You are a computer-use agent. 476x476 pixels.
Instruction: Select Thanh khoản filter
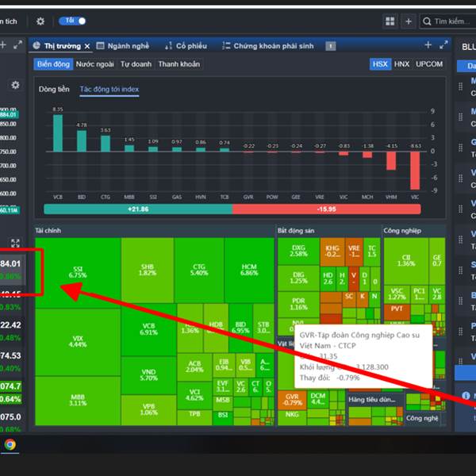tap(179, 64)
